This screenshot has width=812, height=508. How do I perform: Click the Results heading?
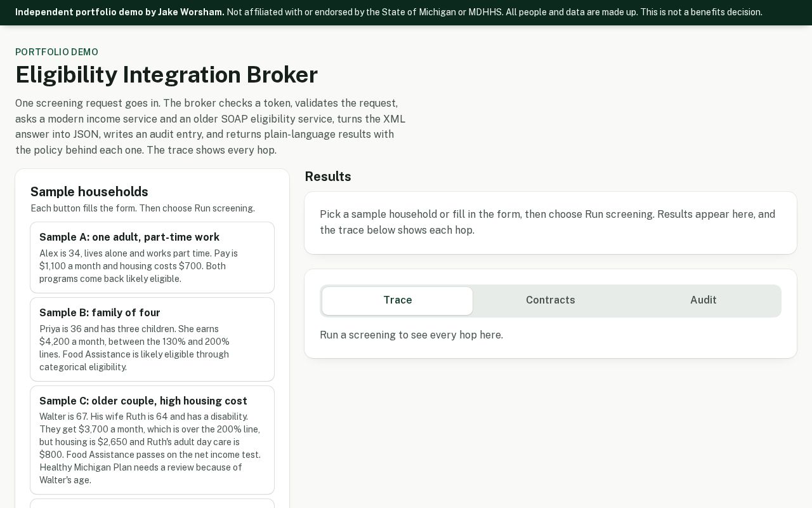328,177
